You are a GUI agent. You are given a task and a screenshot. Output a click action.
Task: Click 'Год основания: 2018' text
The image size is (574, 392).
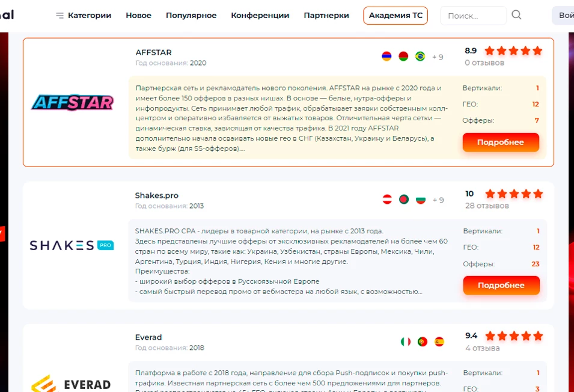point(169,348)
